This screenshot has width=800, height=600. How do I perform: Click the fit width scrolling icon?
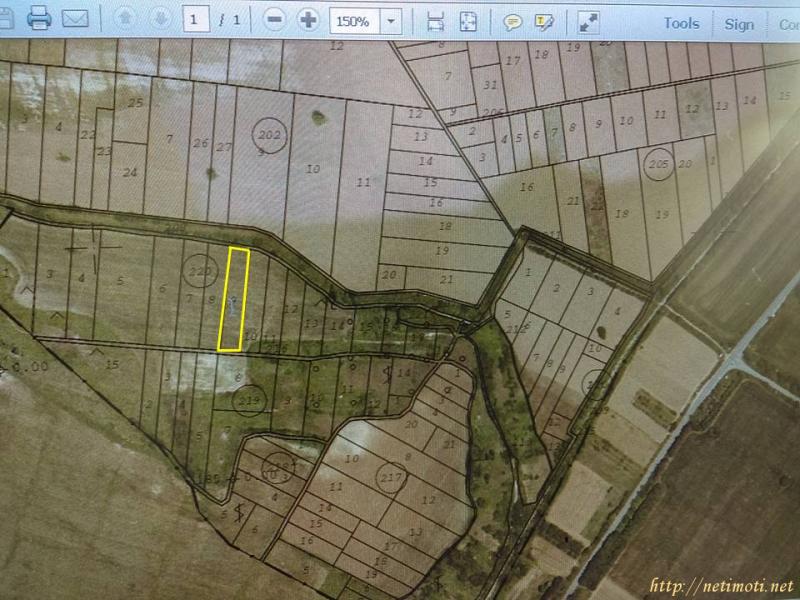[x=435, y=21]
